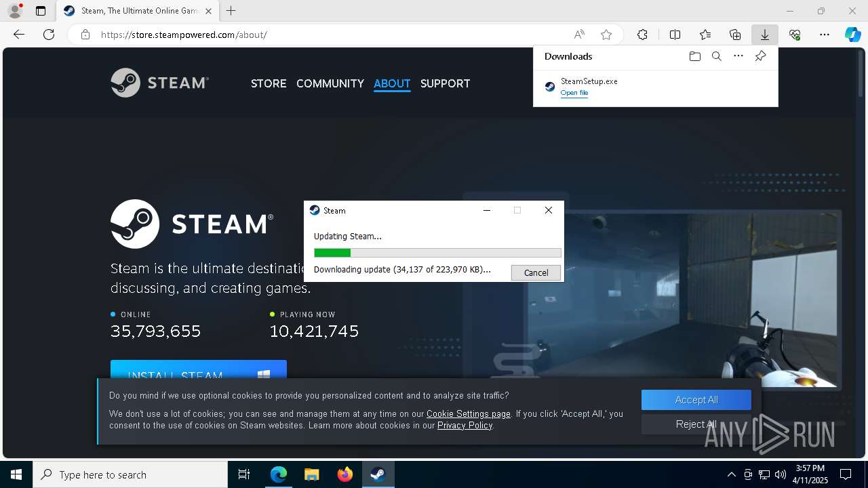The width and height of the screenshot is (868, 488).
Task: Select the ABOUT menu item
Action: [x=392, y=83]
